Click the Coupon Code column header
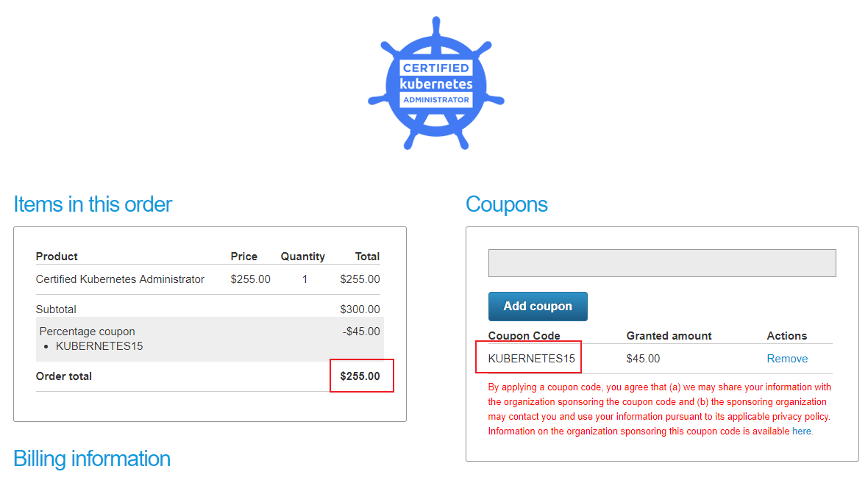 pyautogui.click(x=524, y=336)
